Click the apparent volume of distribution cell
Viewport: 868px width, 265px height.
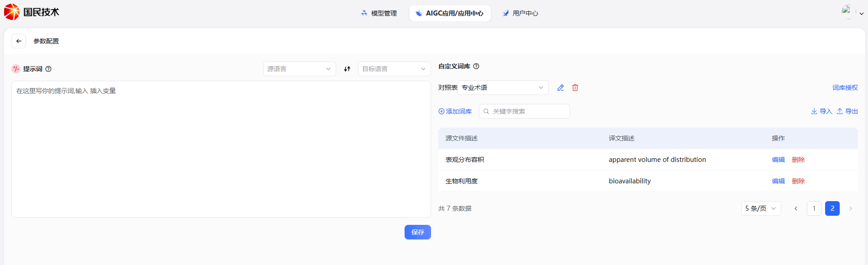tap(657, 160)
